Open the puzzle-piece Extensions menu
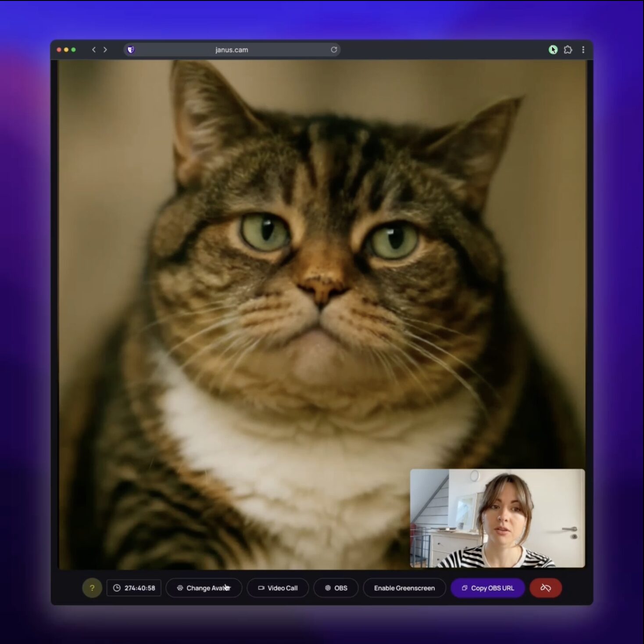The width and height of the screenshot is (644, 644). click(x=568, y=50)
